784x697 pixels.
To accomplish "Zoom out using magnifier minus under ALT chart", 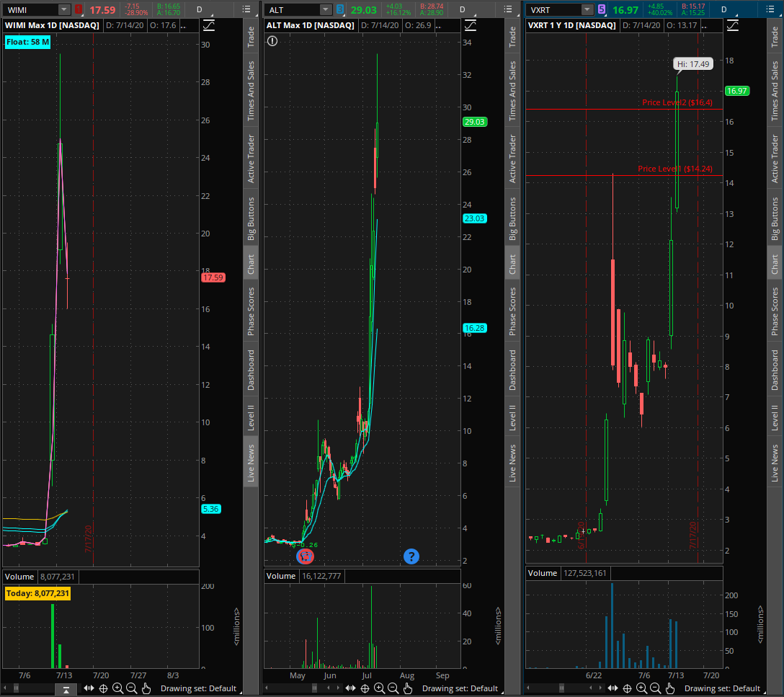I will point(393,688).
